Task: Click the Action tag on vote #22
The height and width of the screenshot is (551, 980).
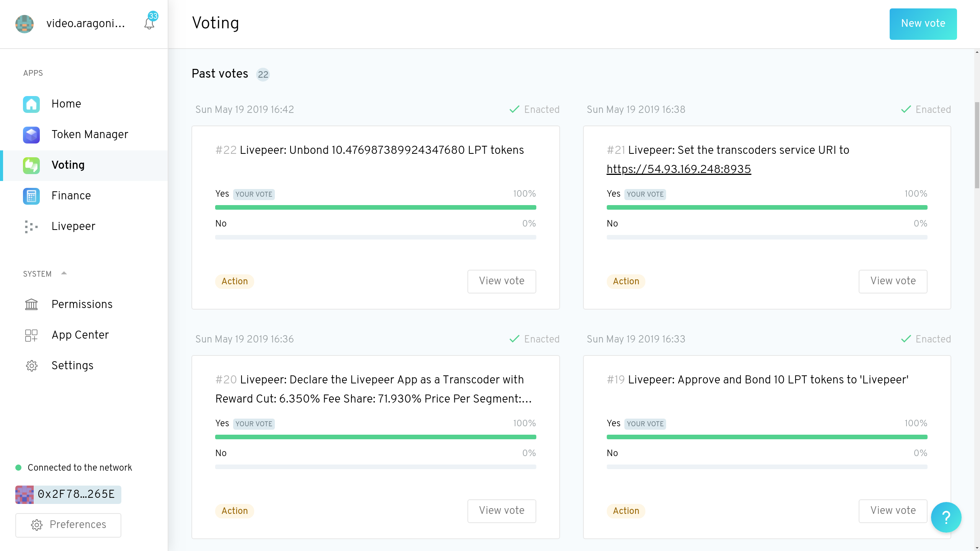Action: (x=235, y=281)
